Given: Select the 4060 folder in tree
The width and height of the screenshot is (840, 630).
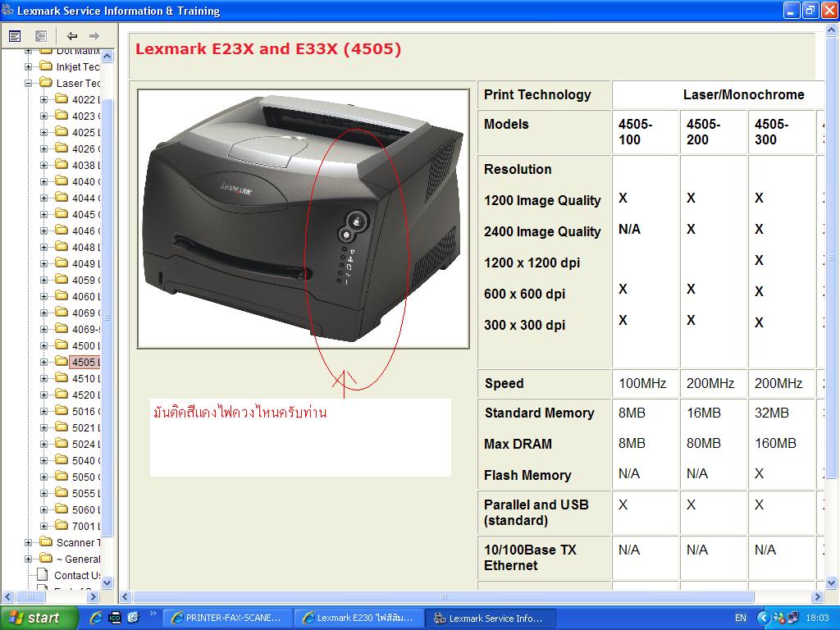Looking at the screenshot, I should (x=78, y=296).
